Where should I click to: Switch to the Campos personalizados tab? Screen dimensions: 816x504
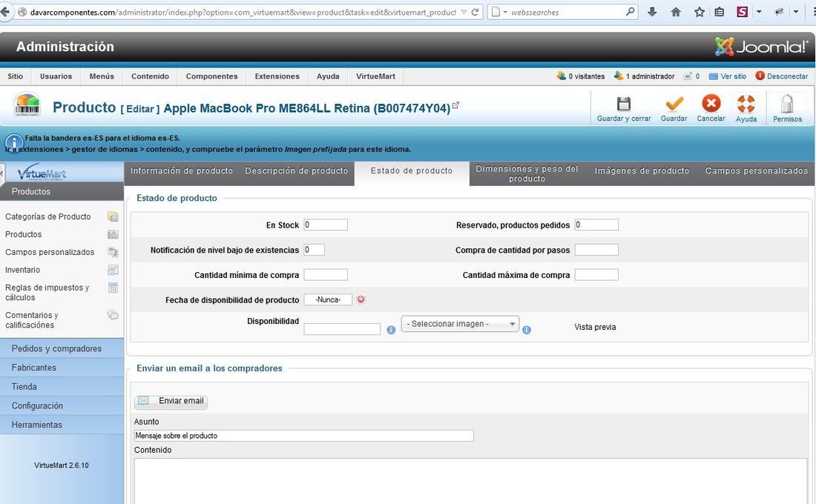point(757,170)
